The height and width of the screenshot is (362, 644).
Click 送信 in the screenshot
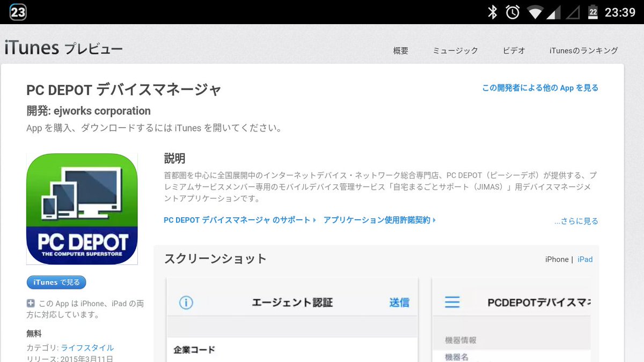[x=399, y=302]
